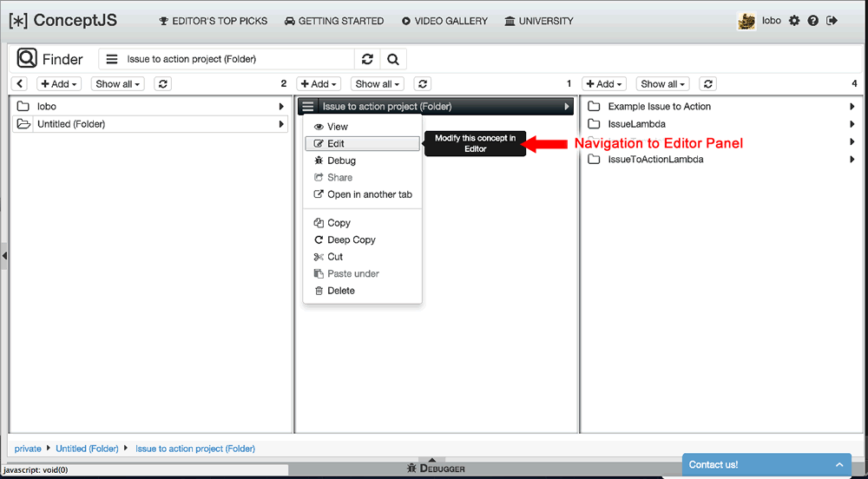
Task: Choose Cut from the context menu
Action: click(362, 257)
